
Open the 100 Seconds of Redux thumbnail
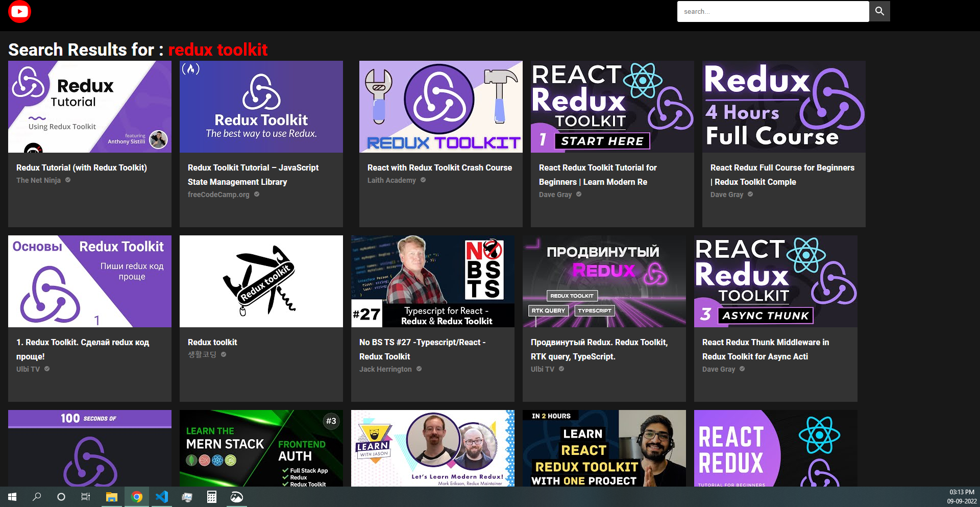(90, 448)
